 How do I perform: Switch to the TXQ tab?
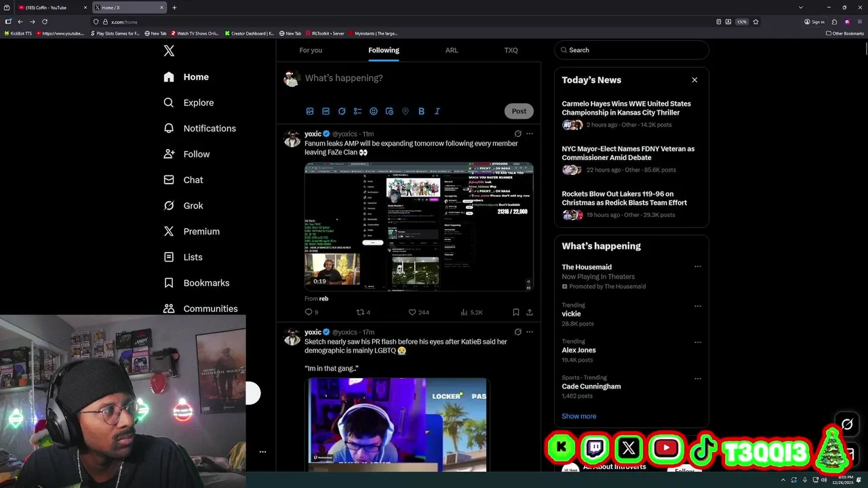tap(511, 50)
